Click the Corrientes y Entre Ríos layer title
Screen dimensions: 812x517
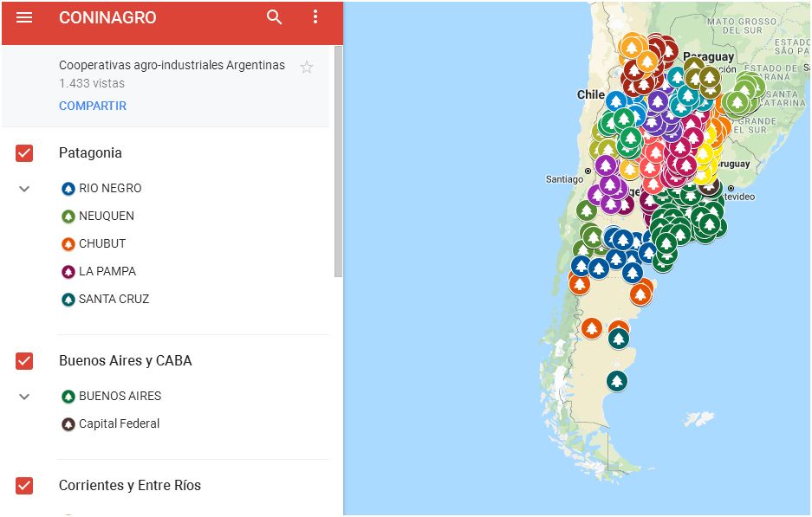[x=130, y=486]
